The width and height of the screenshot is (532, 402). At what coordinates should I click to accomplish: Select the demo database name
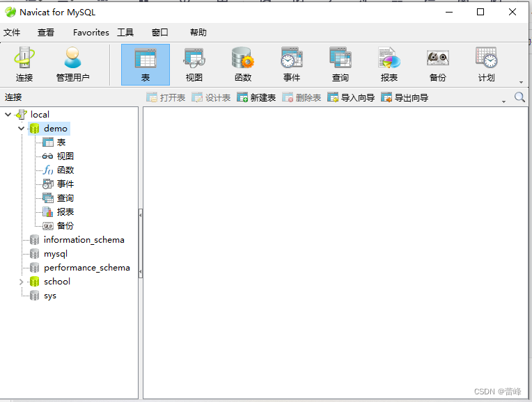pos(56,129)
